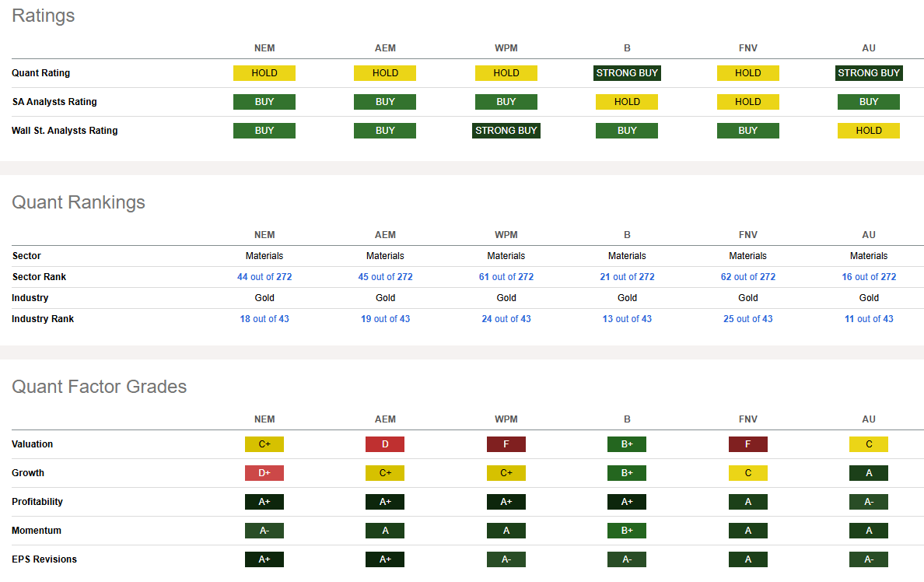Select AU's HOLD Wall St. Analysts rating
This screenshot has width=924, height=582.
pos(869,131)
